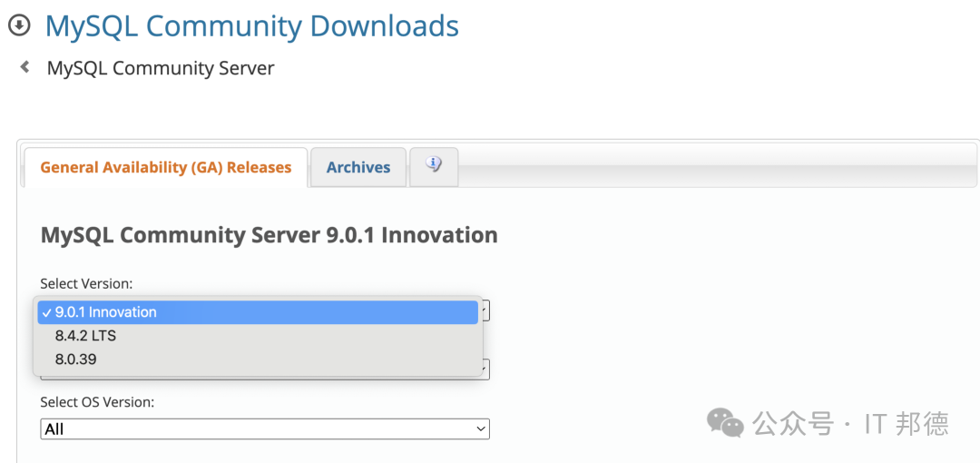The image size is (980, 463).
Task: Open the General Availability (GA) Releases tab
Action: point(166,167)
